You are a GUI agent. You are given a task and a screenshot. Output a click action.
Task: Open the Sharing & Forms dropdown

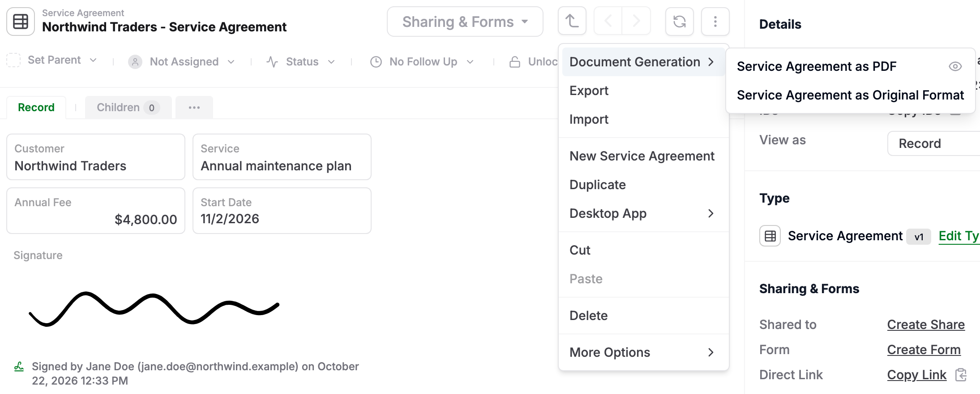pos(465,22)
